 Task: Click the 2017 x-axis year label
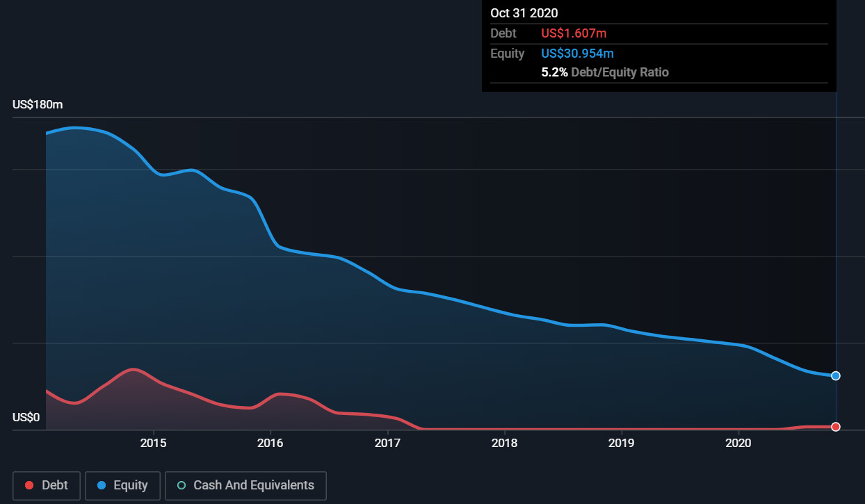point(387,443)
